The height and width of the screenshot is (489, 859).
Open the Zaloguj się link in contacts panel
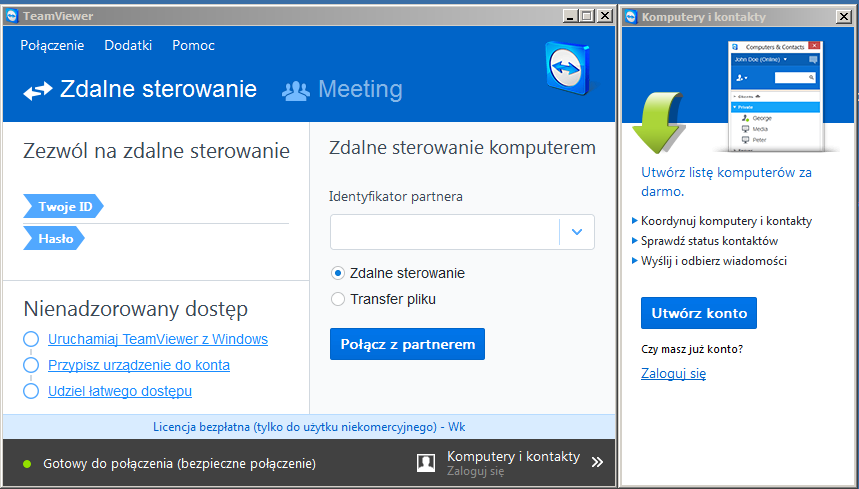click(x=673, y=373)
